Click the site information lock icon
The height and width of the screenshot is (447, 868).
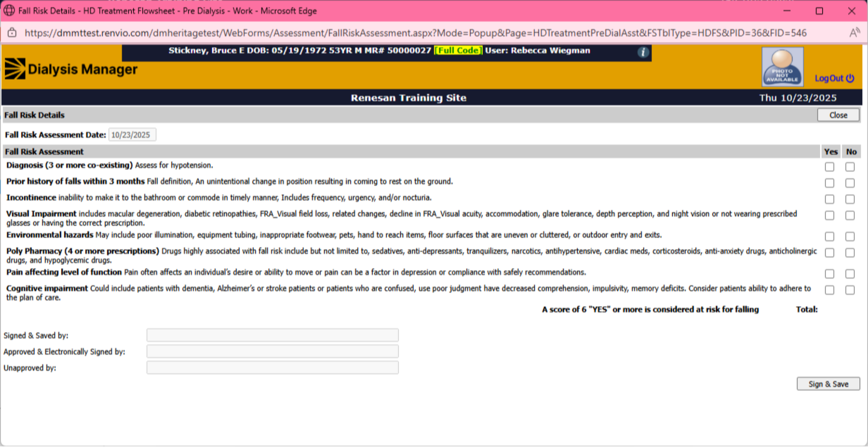(12, 33)
